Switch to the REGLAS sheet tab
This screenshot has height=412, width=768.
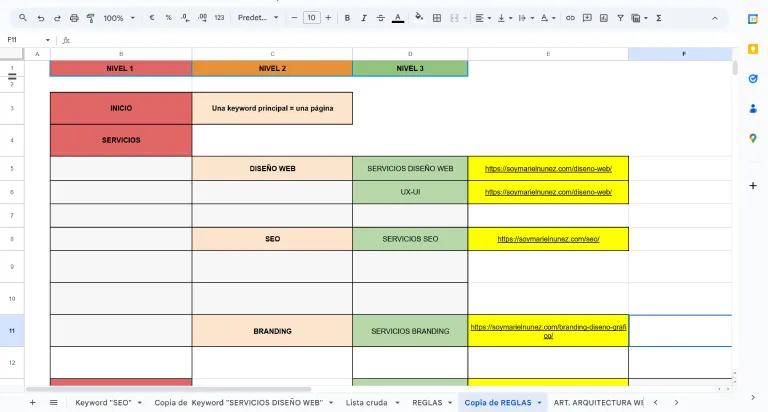click(427, 402)
